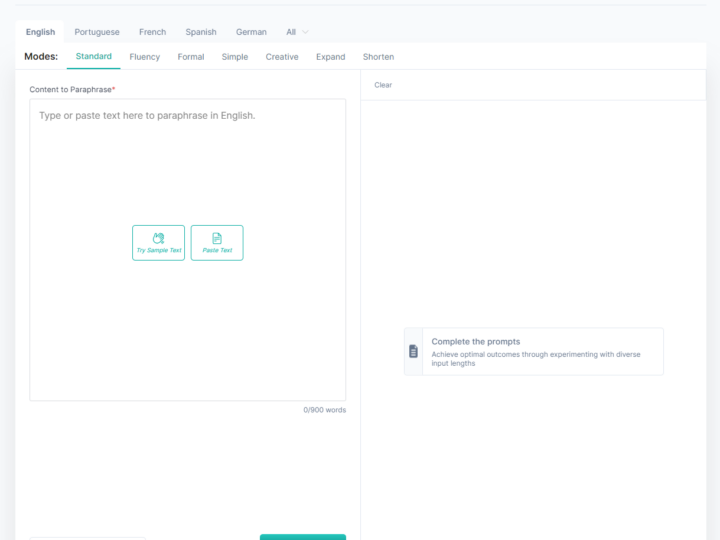Switch to Expand mode

330,57
